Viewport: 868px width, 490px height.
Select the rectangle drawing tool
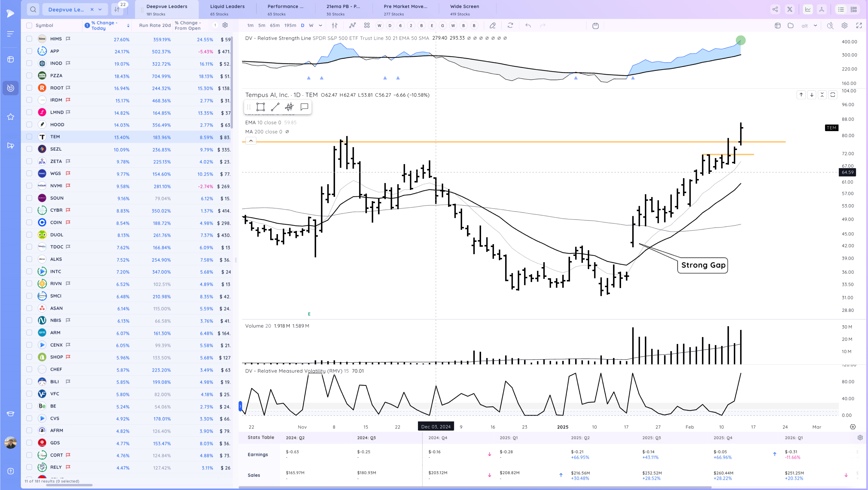pyautogui.click(x=260, y=107)
